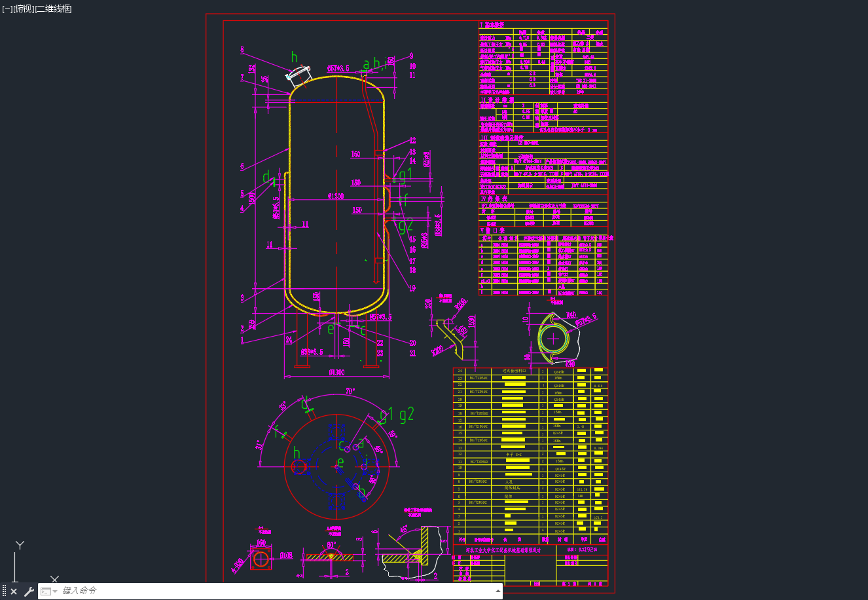Select the "R40" radius dimension text

tap(571, 315)
